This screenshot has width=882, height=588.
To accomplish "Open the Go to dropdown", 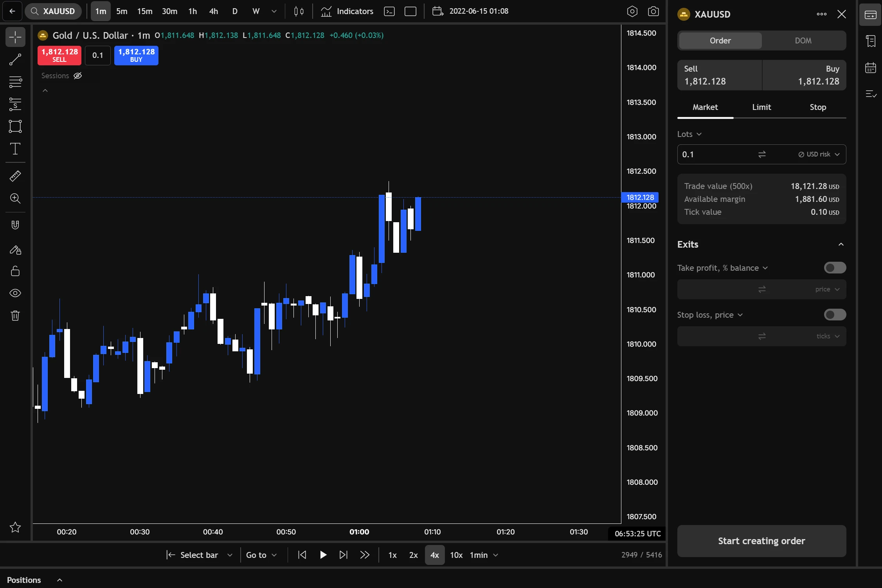I will [261, 555].
